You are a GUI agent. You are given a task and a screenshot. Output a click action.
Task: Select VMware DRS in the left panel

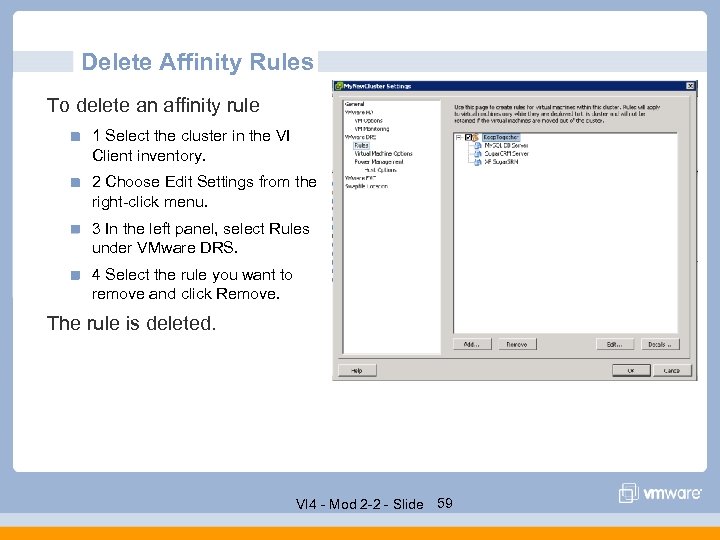360,137
